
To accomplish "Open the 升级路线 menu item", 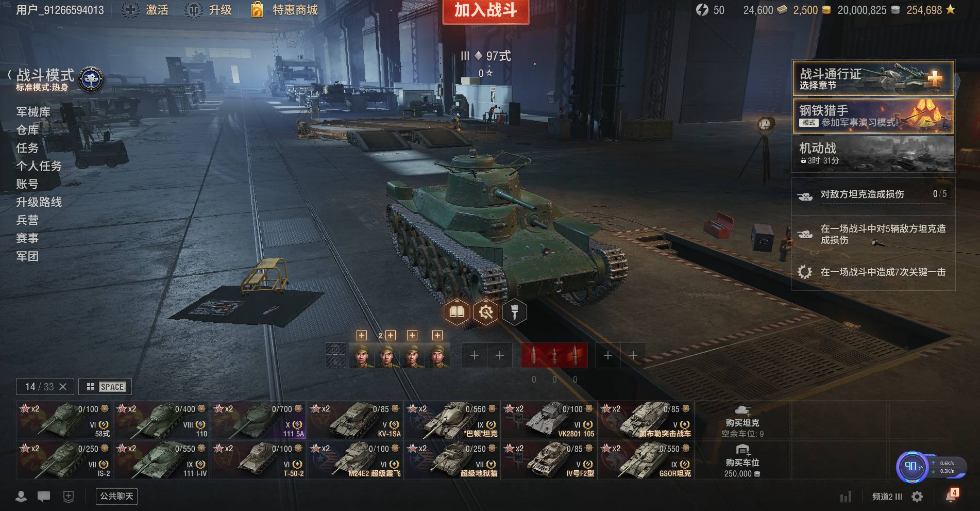I will (x=39, y=202).
